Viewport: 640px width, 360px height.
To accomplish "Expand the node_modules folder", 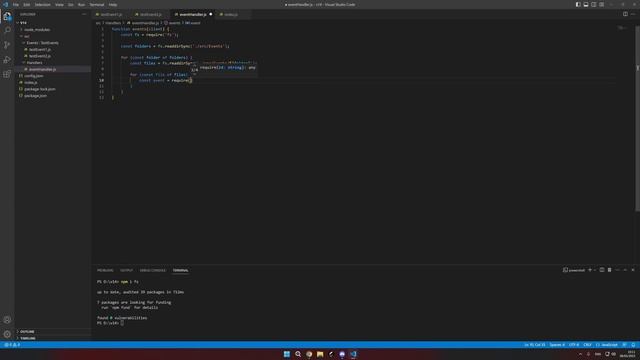I will tap(53, 29).
